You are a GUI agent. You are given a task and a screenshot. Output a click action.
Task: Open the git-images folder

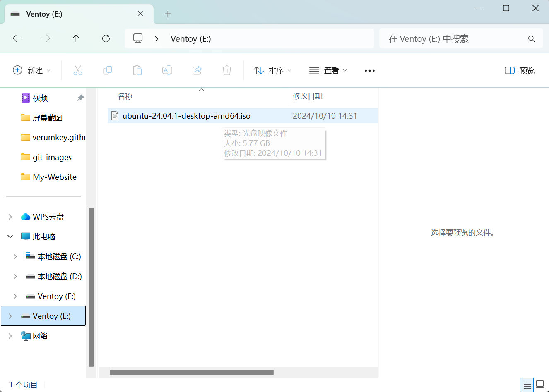click(46, 157)
